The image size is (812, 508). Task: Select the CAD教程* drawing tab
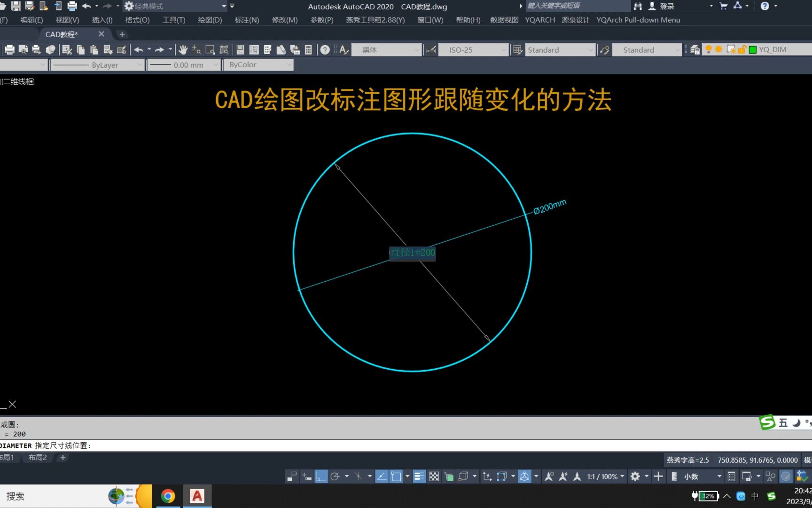click(62, 34)
